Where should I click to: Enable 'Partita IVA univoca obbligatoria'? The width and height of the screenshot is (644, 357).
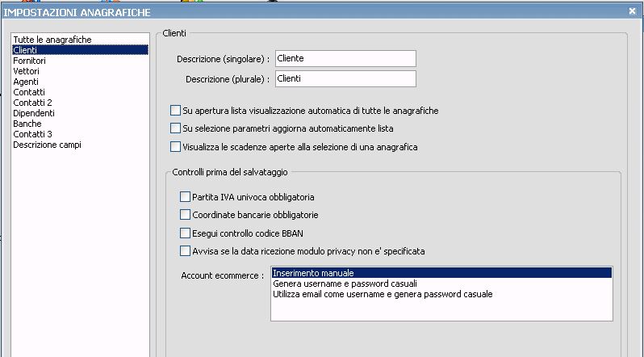(x=186, y=196)
